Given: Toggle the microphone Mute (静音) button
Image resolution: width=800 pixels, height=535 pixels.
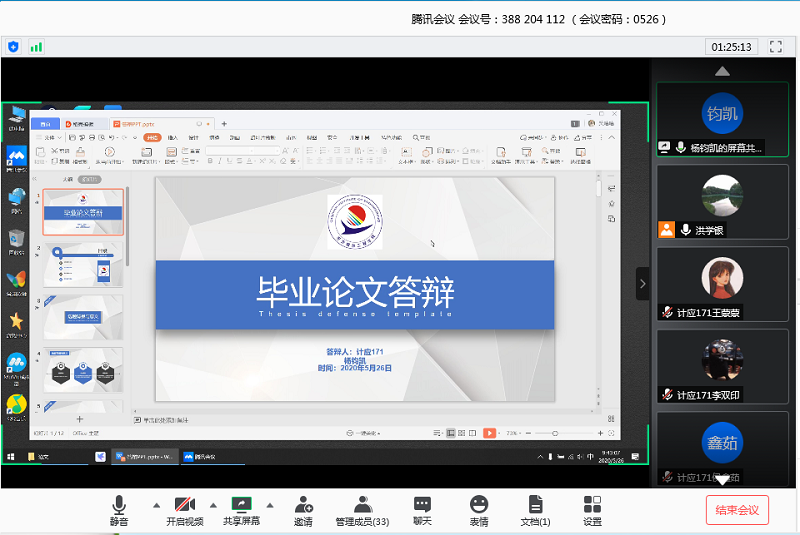Looking at the screenshot, I should 119,510.
